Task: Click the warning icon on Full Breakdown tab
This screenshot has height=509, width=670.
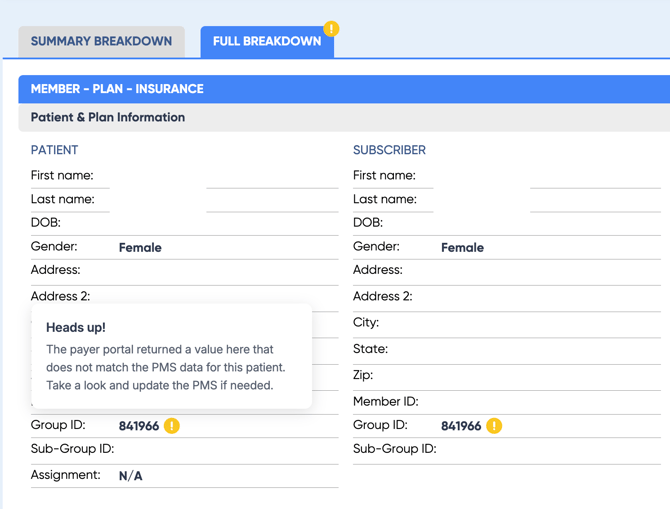Action: 331,29
